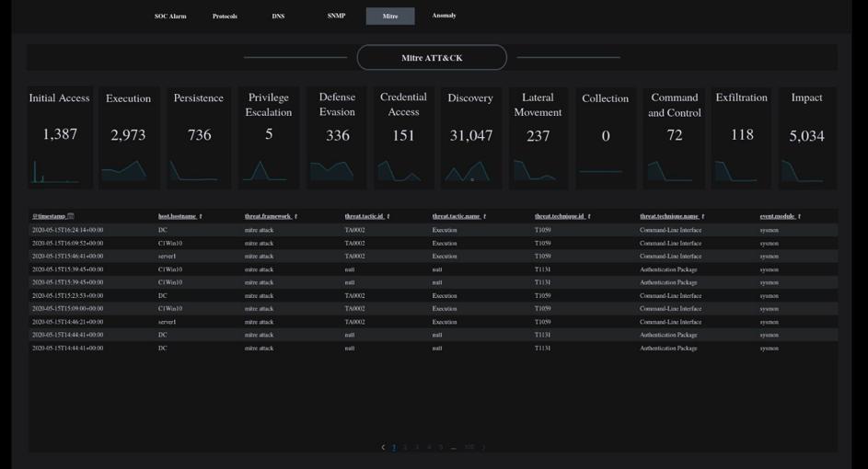The image size is (868, 469).
Task: Click the Defense Evasion sparkline chart
Action: pos(336,171)
